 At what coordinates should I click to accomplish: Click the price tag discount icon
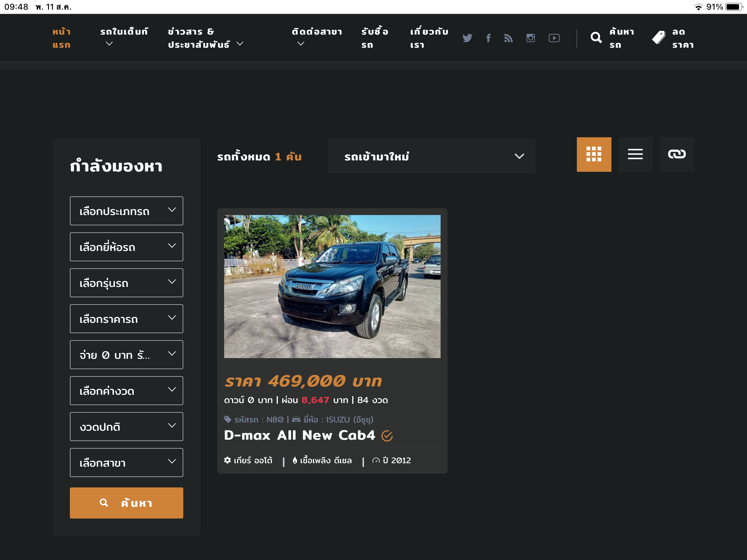tap(659, 38)
